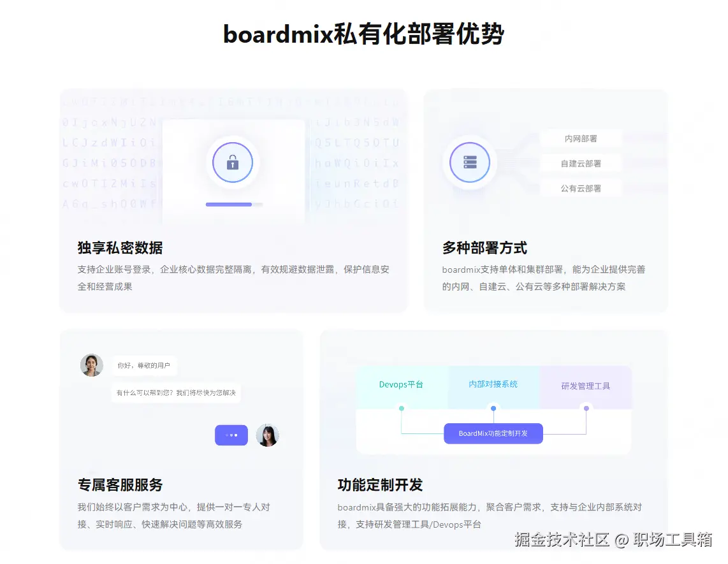Image resolution: width=728 pixels, height=564 pixels.
Task: Select the 内部对接系统 tab block
Action: tap(493, 387)
